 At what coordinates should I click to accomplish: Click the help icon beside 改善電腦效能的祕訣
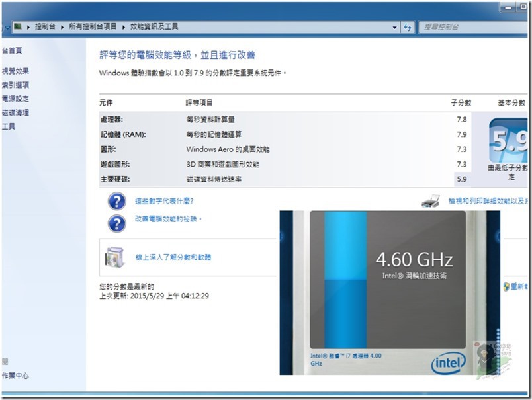pyautogui.click(x=116, y=223)
